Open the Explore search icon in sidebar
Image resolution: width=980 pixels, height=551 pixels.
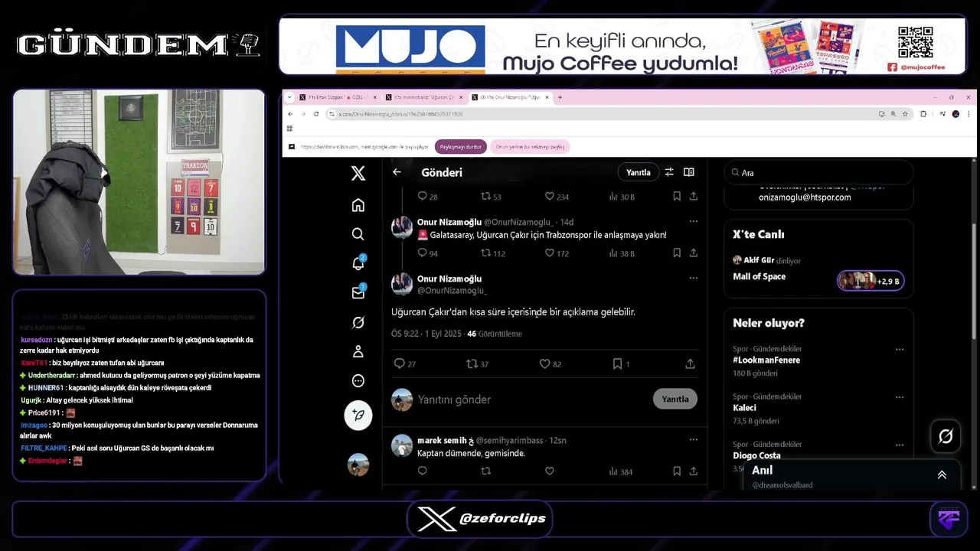358,234
